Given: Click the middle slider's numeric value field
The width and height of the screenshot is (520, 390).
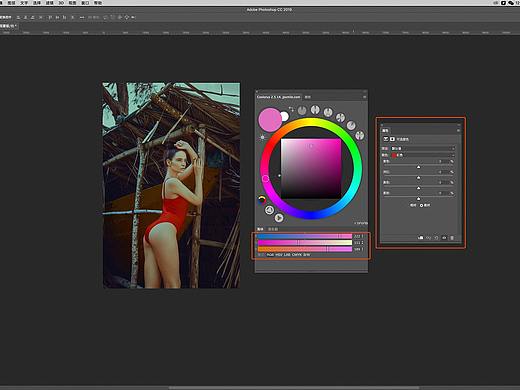Looking at the screenshot, I should click(358, 243).
